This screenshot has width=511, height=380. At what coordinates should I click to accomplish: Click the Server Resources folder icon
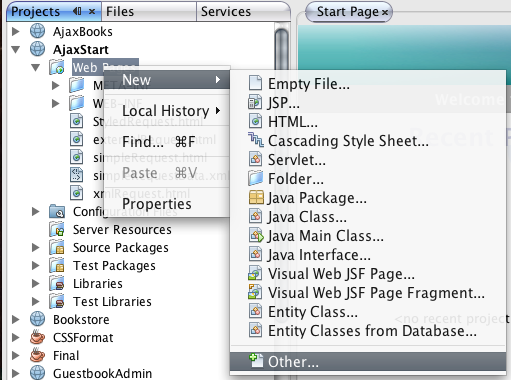click(57, 229)
